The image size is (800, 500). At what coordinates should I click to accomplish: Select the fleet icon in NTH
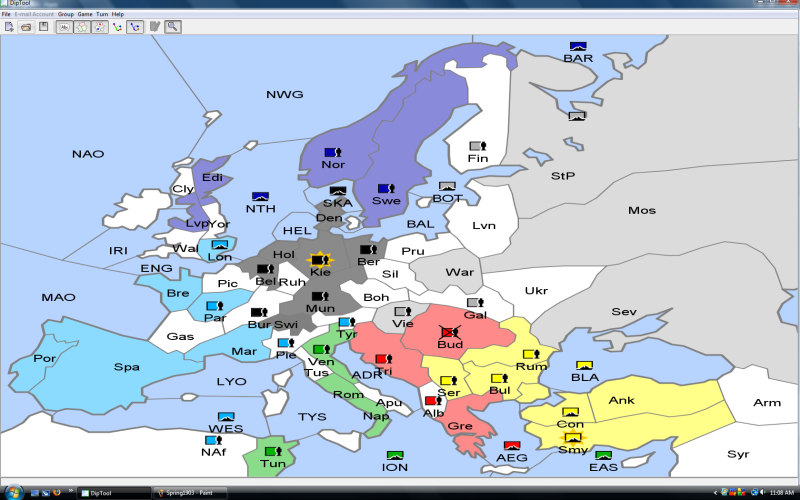[260, 197]
